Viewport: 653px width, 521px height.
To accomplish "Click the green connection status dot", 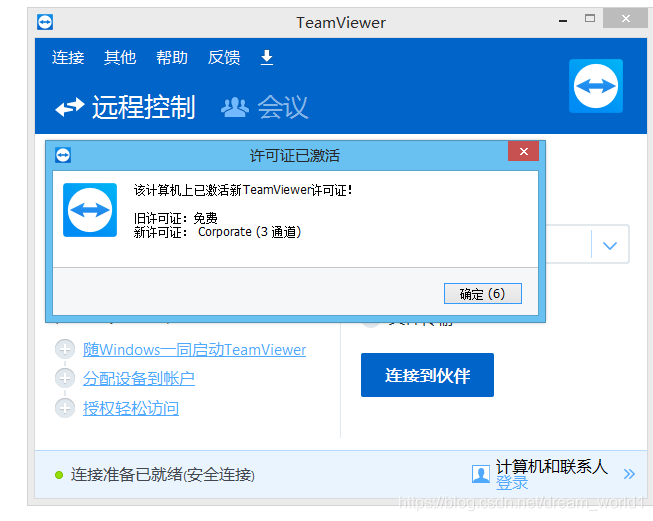I will [x=59, y=475].
